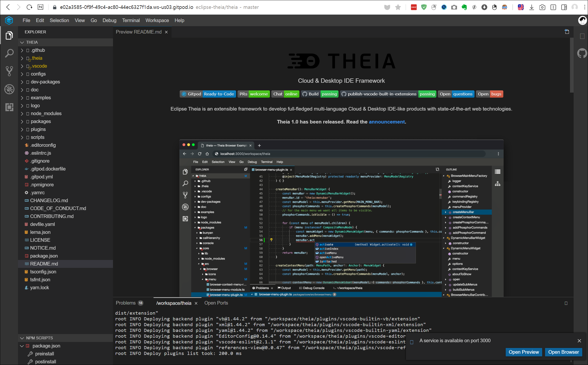Run the preinstall npm script

tap(44, 354)
